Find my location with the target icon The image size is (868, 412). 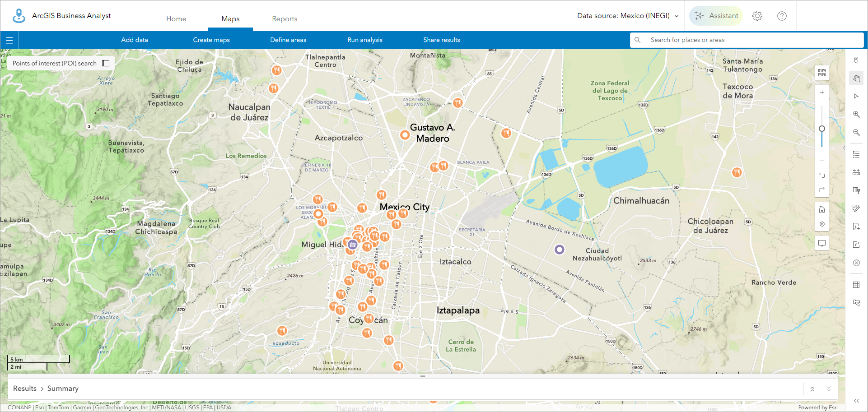[x=822, y=224]
